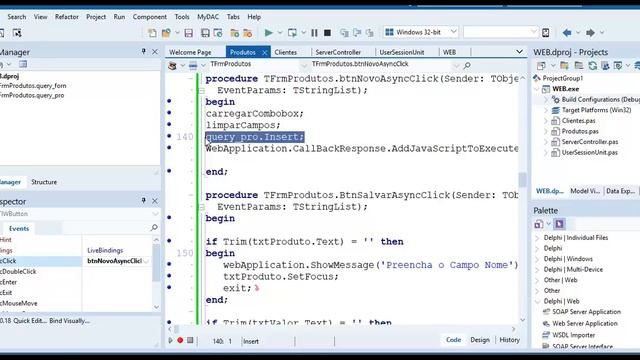
Task: Click the device preview icon beside platform combo
Action: coord(546,33)
